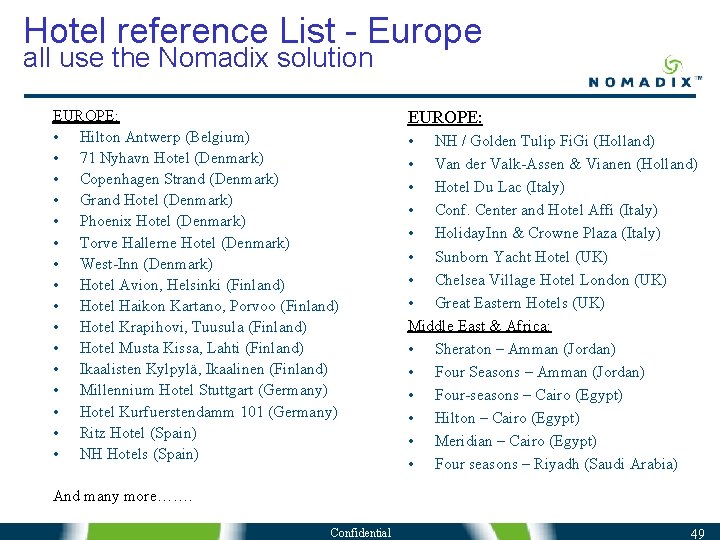The height and width of the screenshot is (540, 720).
Task: Click right column 'EUROPE:' heading
Action: pos(444,118)
